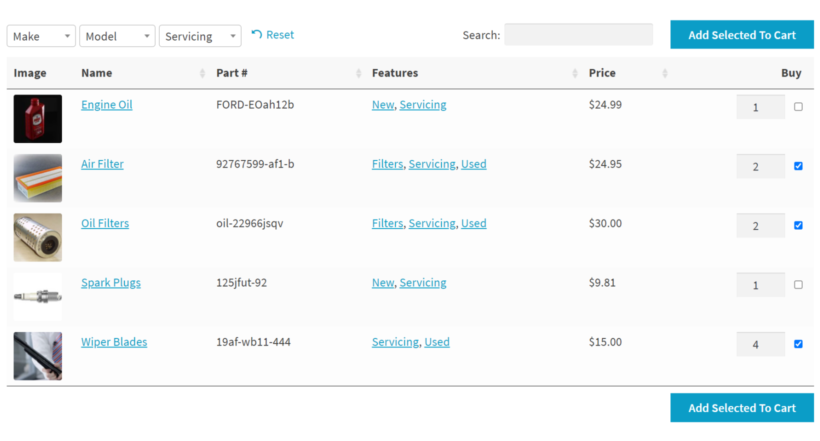Uncheck the Wiper Blades buy checkbox
The image size is (820, 441).
[798, 344]
